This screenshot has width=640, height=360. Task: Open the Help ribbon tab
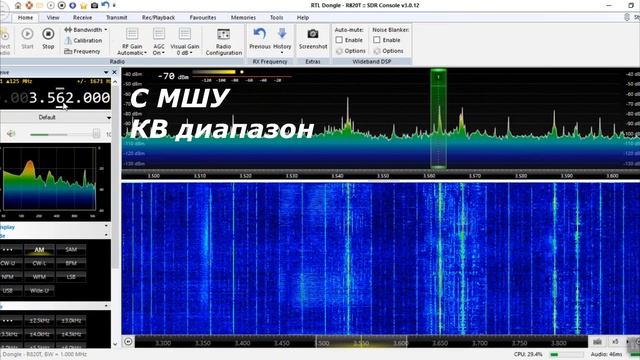303,18
